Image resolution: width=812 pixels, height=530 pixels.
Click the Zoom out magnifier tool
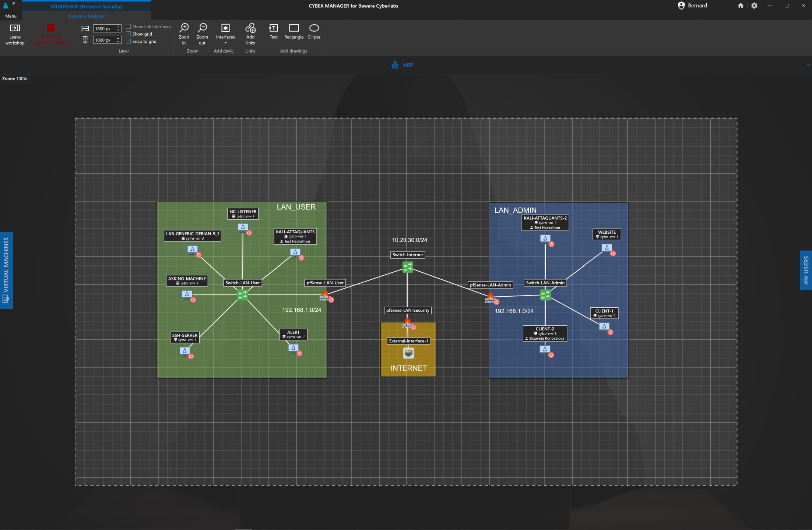202,28
